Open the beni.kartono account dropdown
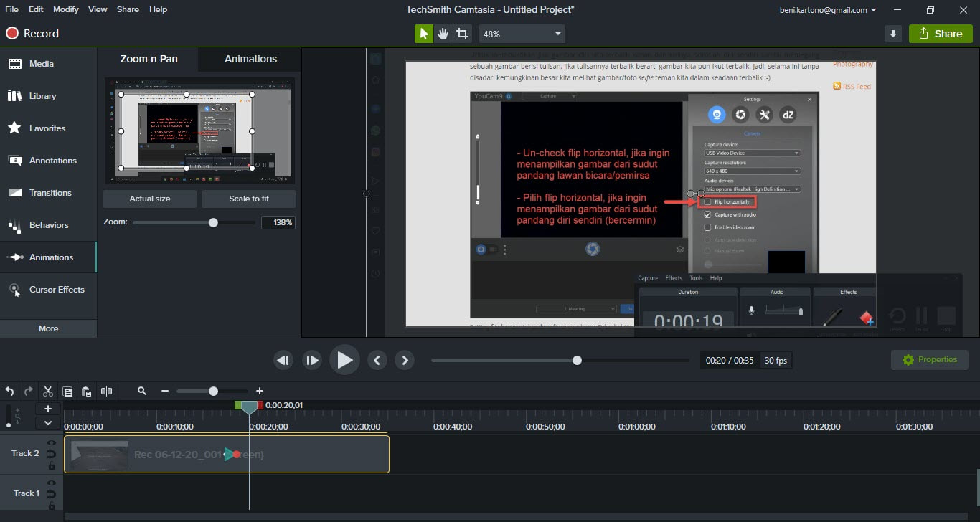The width and height of the screenshot is (980, 522). click(828, 10)
